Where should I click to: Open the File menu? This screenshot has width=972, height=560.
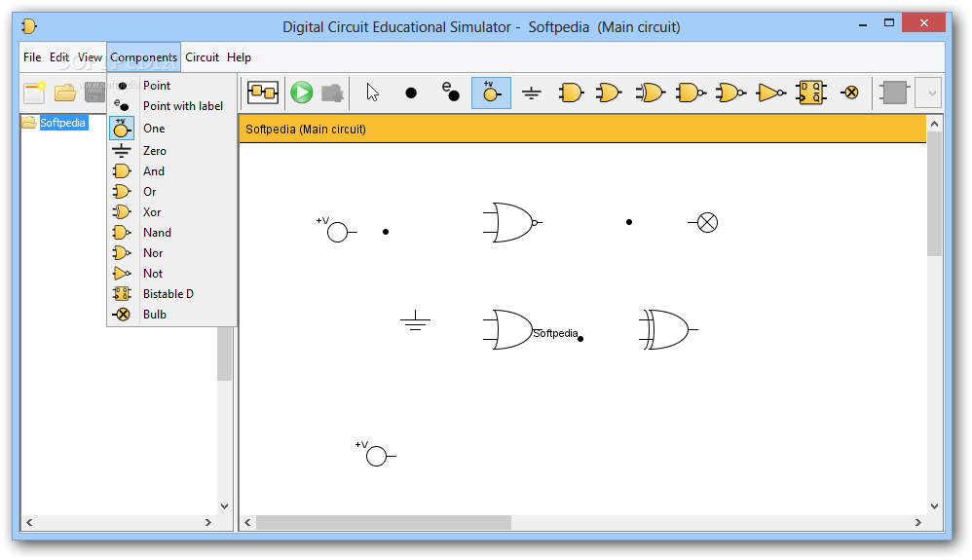pyautogui.click(x=32, y=57)
